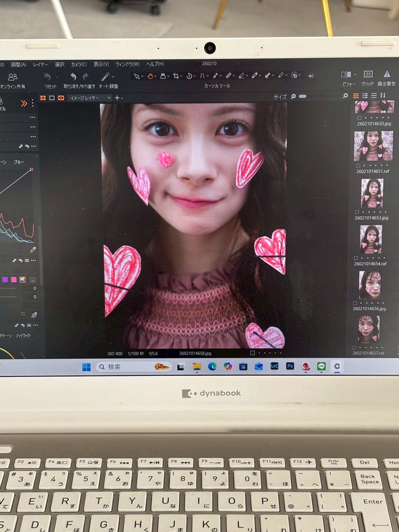Click the Auto Adjust magic wand icon
The width and height of the screenshot is (399, 532).
105,77
